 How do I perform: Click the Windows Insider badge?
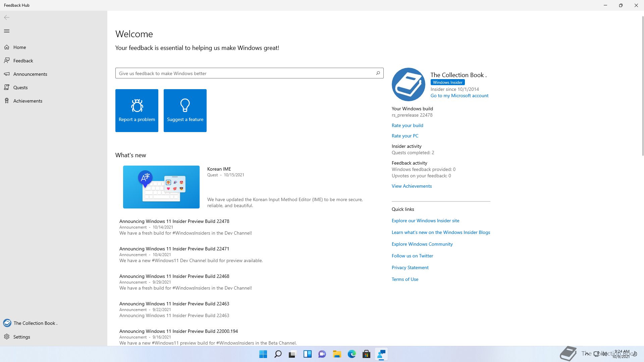pyautogui.click(x=448, y=82)
